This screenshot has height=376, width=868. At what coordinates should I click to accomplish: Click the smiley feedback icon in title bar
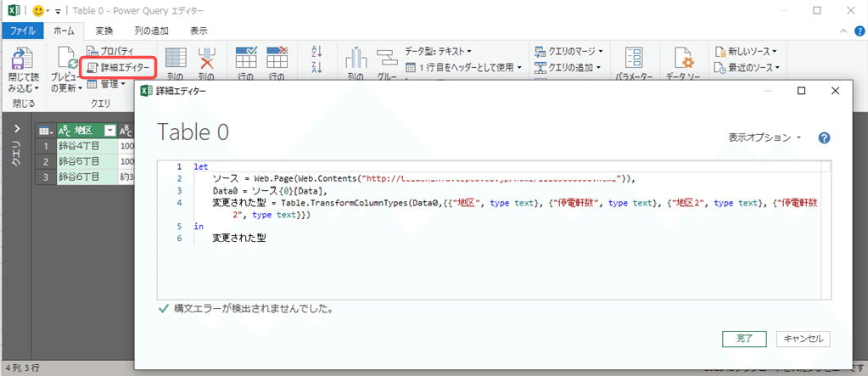click(38, 10)
